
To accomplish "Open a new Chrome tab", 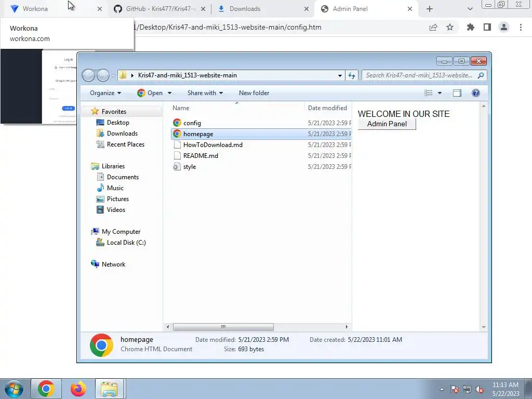I will (x=430, y=9).
